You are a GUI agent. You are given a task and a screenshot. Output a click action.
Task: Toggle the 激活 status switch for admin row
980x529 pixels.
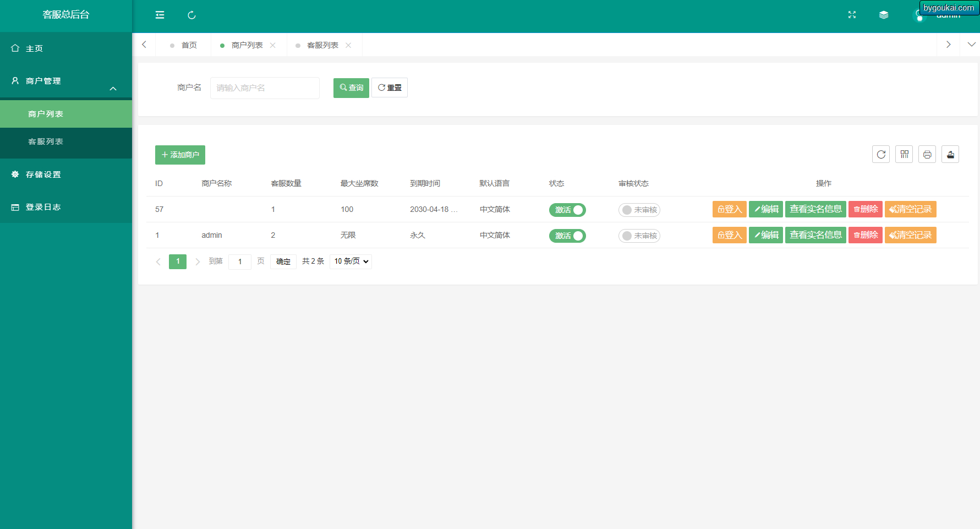(x=567, y=236)
